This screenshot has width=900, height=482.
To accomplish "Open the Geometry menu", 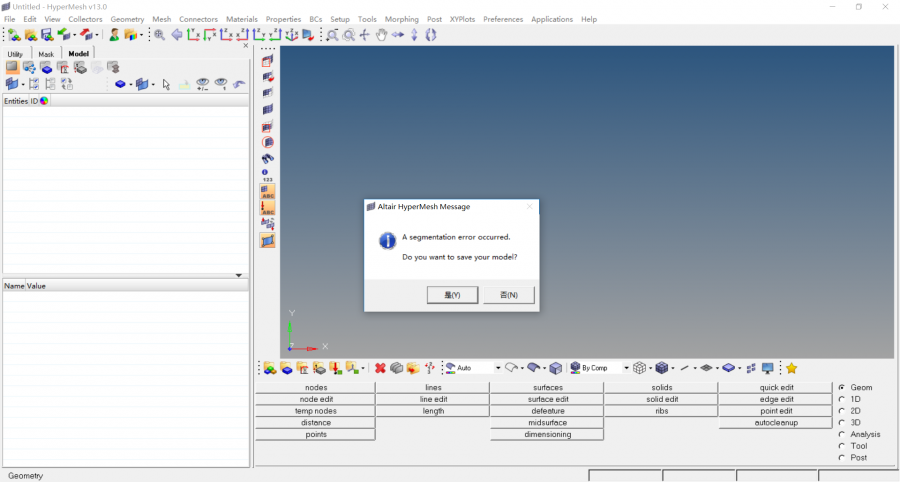I will coord(127,19).
